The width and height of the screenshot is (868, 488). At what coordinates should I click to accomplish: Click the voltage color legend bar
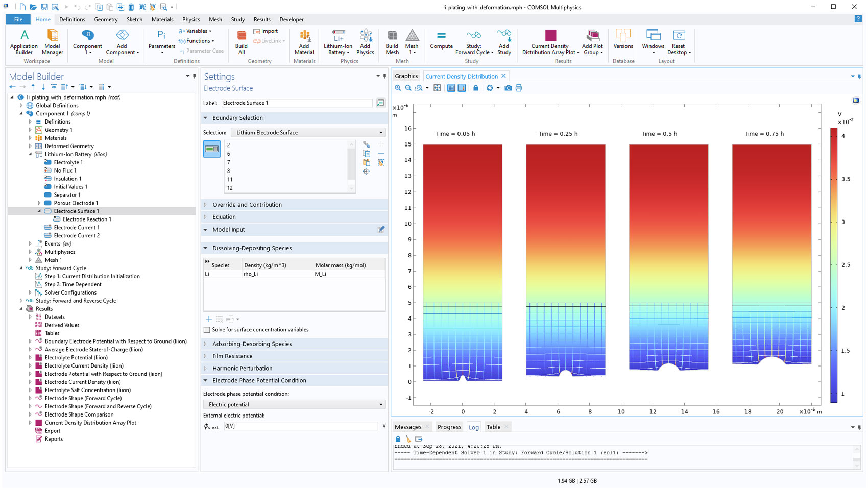click(x=833, y=264)
